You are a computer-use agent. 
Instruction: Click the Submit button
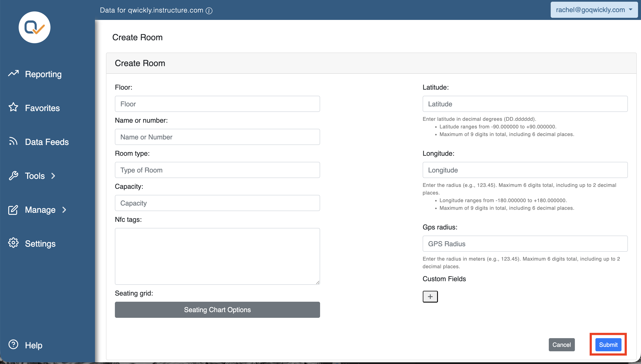pyautogui.click(x=608, y=345)
